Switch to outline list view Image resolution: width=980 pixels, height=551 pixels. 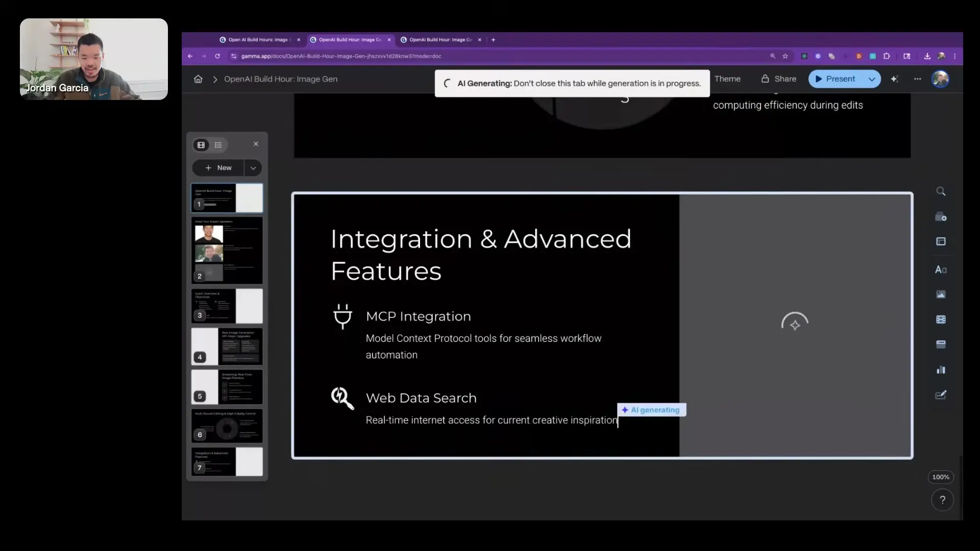tap(218, 145)
